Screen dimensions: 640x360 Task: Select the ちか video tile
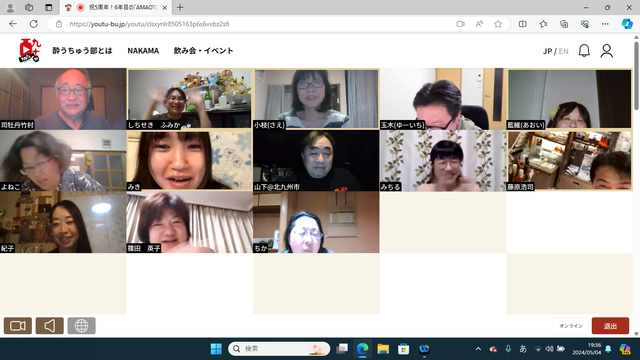coord(316,222)
